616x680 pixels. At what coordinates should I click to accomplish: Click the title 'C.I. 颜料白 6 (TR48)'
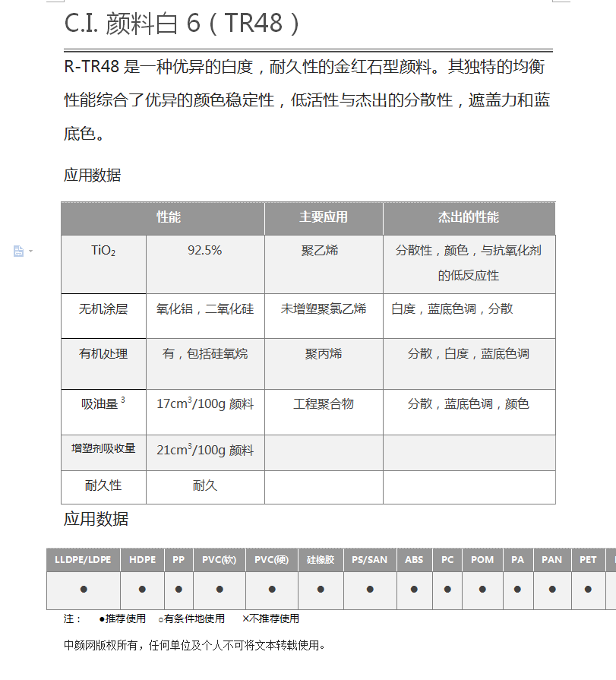pyautogui.click(x=182, y=24)
